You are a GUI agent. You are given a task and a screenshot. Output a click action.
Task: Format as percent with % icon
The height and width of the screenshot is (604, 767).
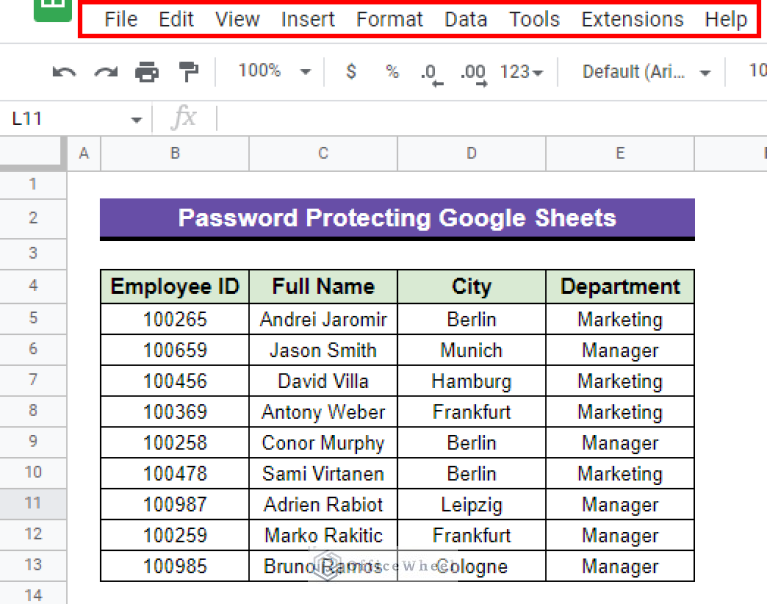(392, 72)
